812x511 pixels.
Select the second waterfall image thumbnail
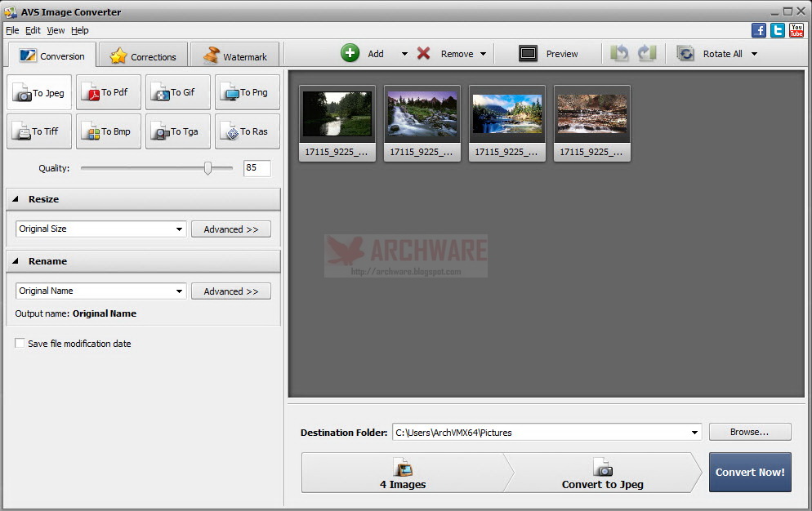click(422, 113)
